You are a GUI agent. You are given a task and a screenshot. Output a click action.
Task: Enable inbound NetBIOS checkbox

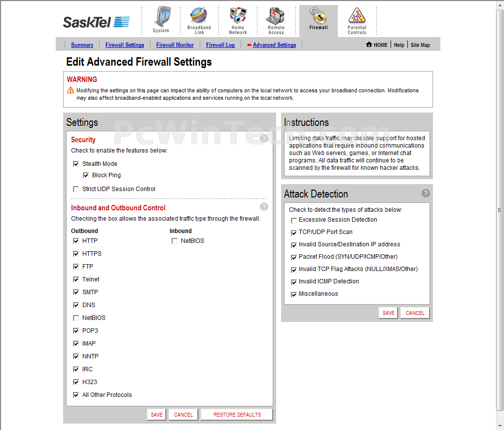point(175,241)
